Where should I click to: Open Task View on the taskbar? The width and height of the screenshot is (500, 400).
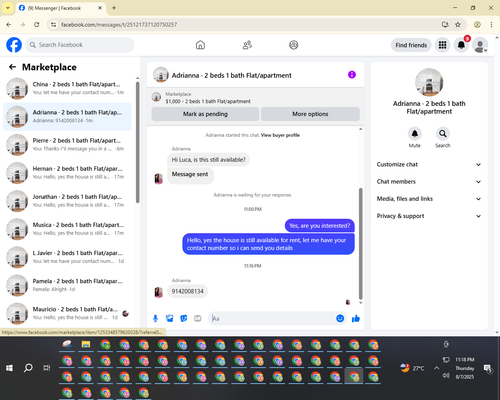click(x=47, y=368)
